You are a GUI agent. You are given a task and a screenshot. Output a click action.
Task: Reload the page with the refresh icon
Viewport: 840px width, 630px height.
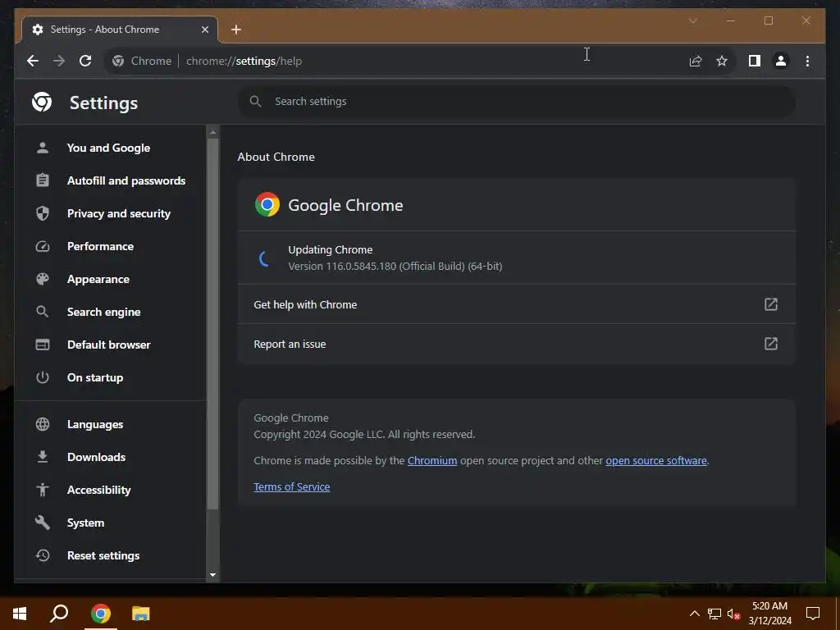[x=85, y=61]
